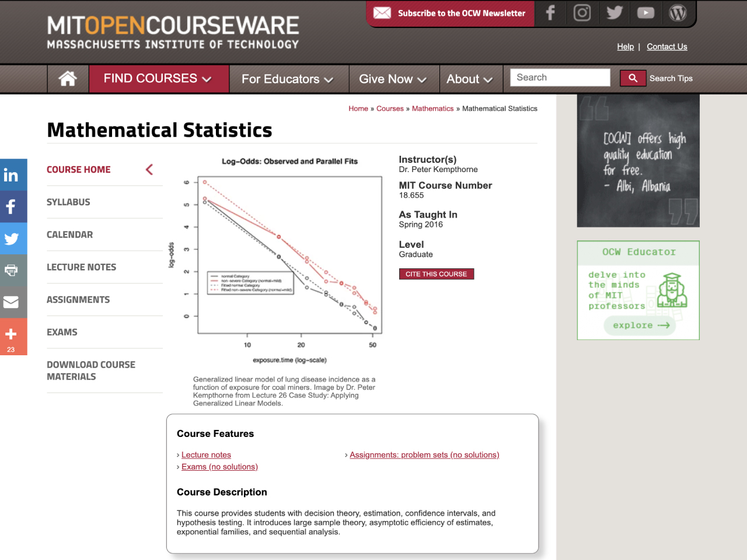747x560 pixels.
Task: Open the Exams section
Action: pyautogui.click(x=62, y=332)
